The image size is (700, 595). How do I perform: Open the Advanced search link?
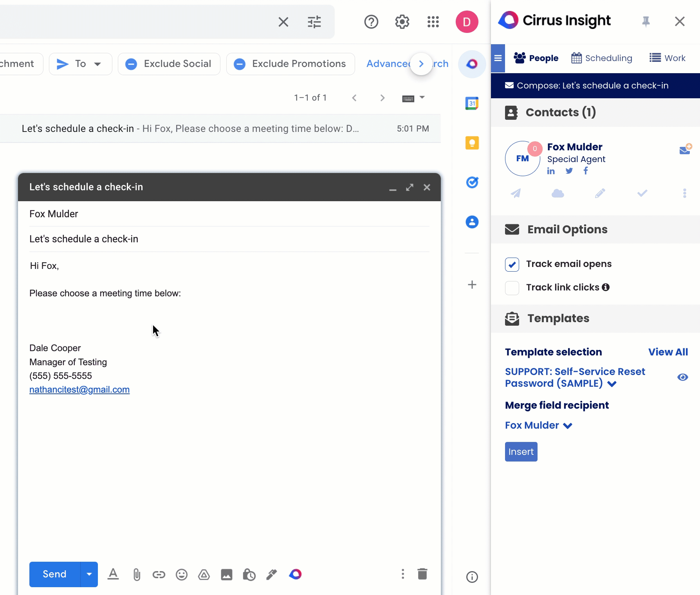pos(407,64)
